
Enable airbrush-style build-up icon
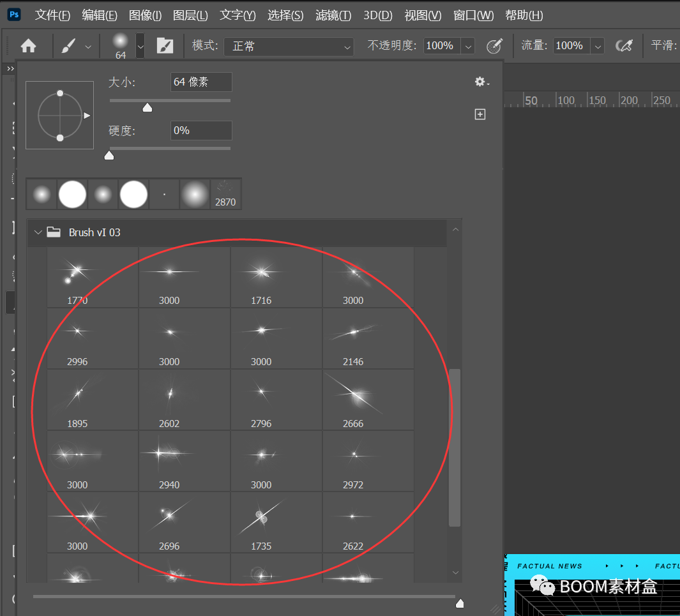(x=623, y=46)
